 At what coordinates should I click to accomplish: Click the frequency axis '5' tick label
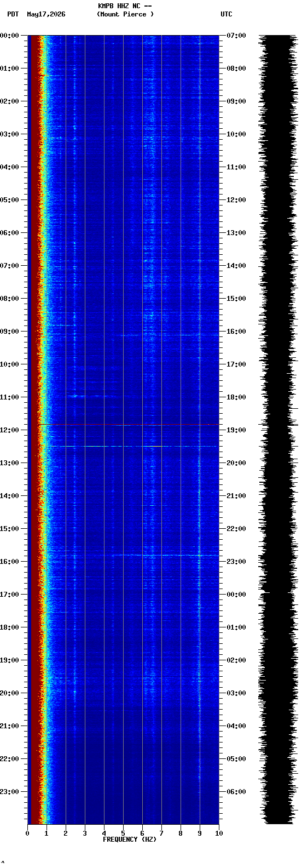pyautogui.click(x=123, y=833)
